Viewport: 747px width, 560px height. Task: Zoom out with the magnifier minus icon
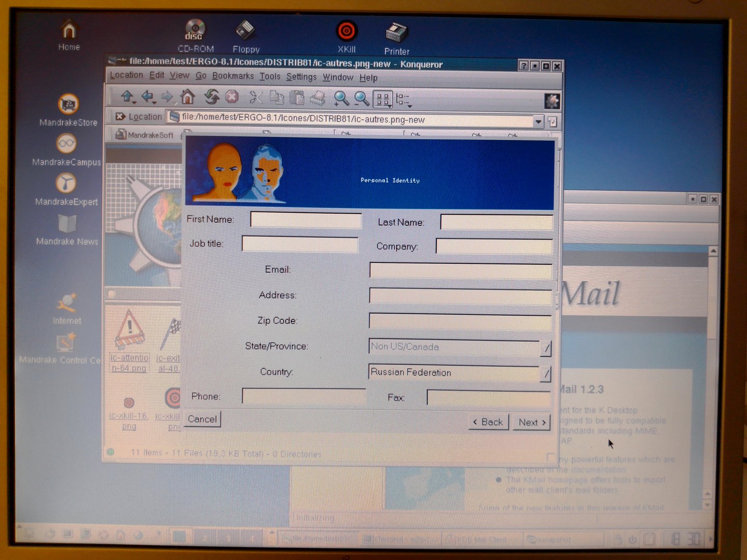[x=362, y=99]
